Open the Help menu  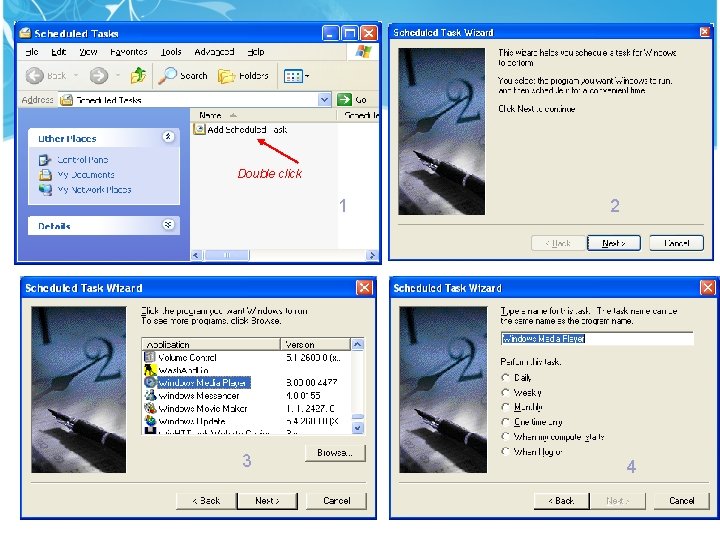coord(256,52)
